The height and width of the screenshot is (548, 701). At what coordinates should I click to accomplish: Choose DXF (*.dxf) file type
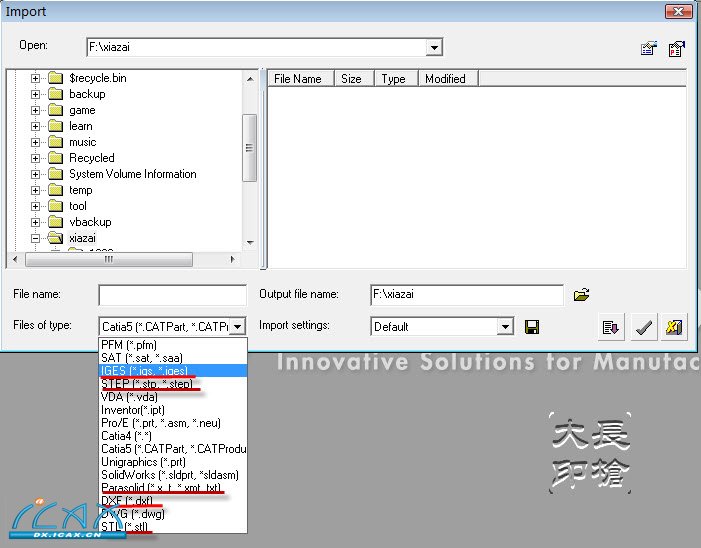click(173, 501)
